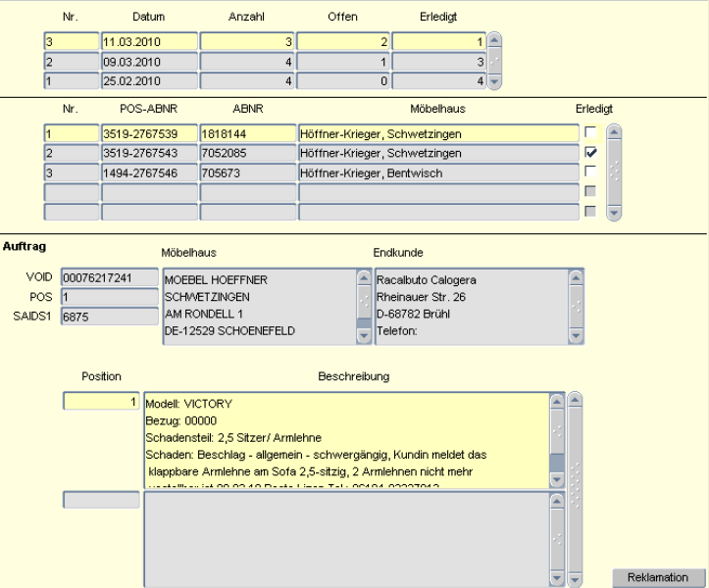Click scroll-up arrow of top orders table

(x=495, y=41)
